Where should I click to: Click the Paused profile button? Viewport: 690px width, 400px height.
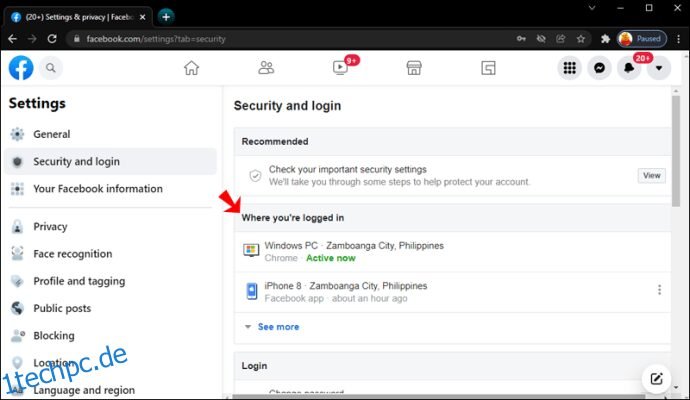[x=642, y=39]
